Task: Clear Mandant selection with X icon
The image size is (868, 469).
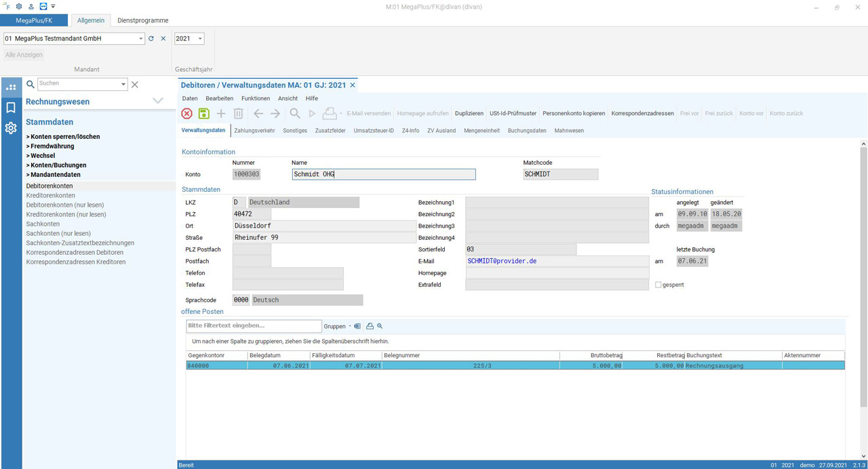Action: pos(163,39)
